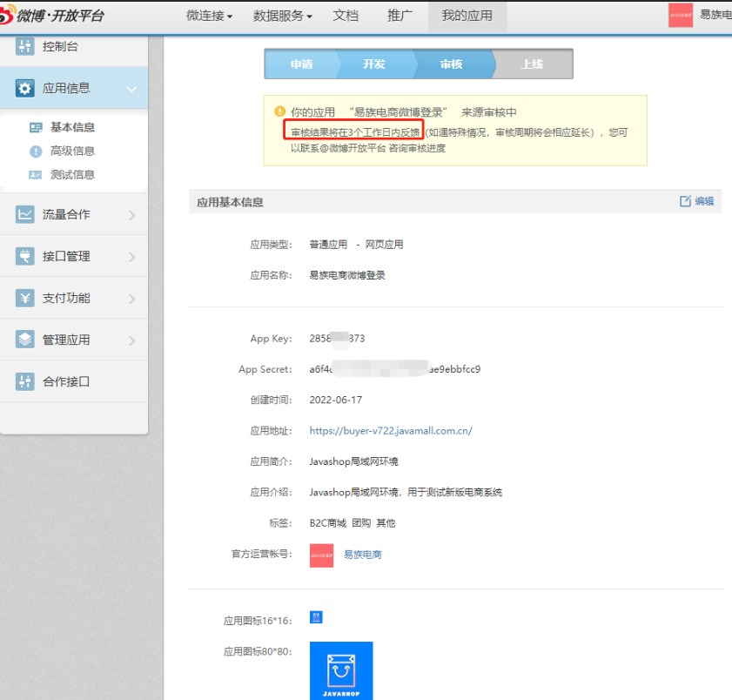
Task: Click the 80*80 JAVASHOP app icon thumbnail
Action: 341,670
